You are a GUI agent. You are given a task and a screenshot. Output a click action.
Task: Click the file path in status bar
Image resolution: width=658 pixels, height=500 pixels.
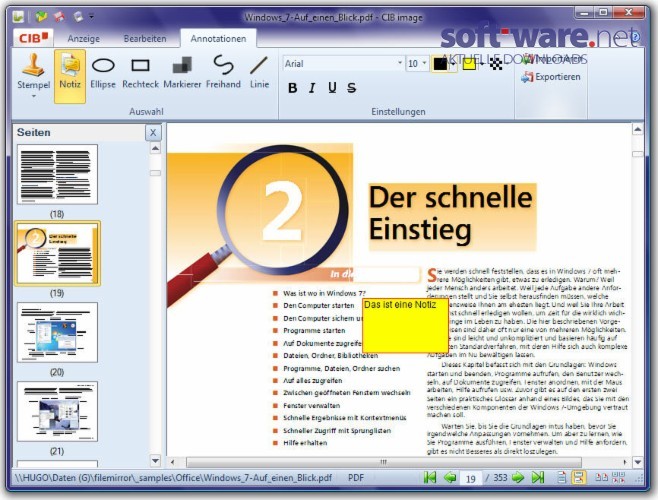[173, 478]
